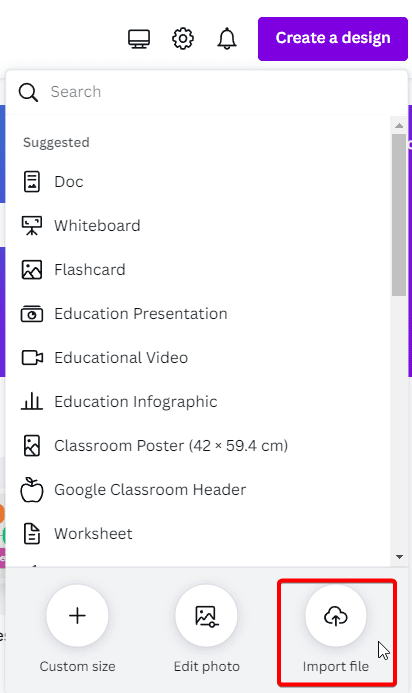Screen dimensions: 412x693
Task: Click the Create a design button
Action: tap(333, 39)
